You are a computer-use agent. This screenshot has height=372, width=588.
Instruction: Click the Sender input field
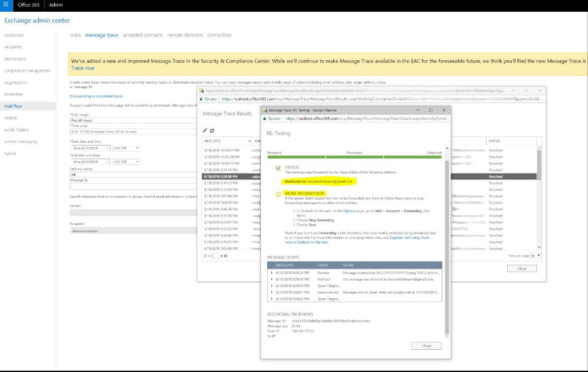133,212
